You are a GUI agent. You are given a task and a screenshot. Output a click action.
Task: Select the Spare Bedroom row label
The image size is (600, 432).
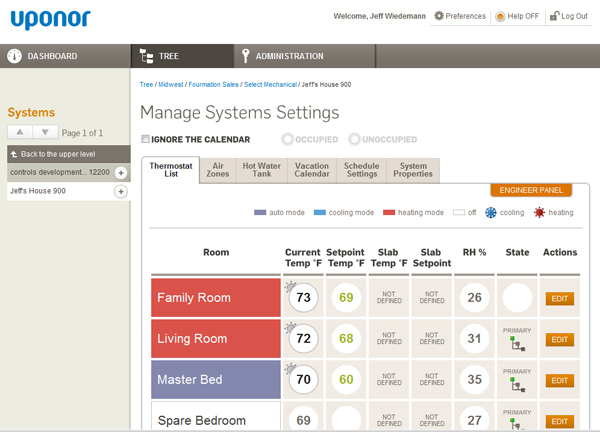click(x=216, y=416)
